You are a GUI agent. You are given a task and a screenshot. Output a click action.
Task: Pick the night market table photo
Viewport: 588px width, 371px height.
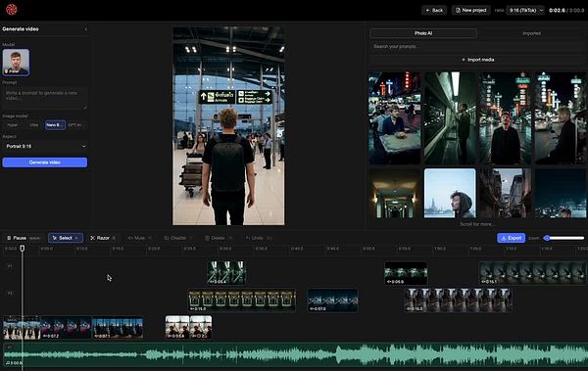(x=395, y=118)
